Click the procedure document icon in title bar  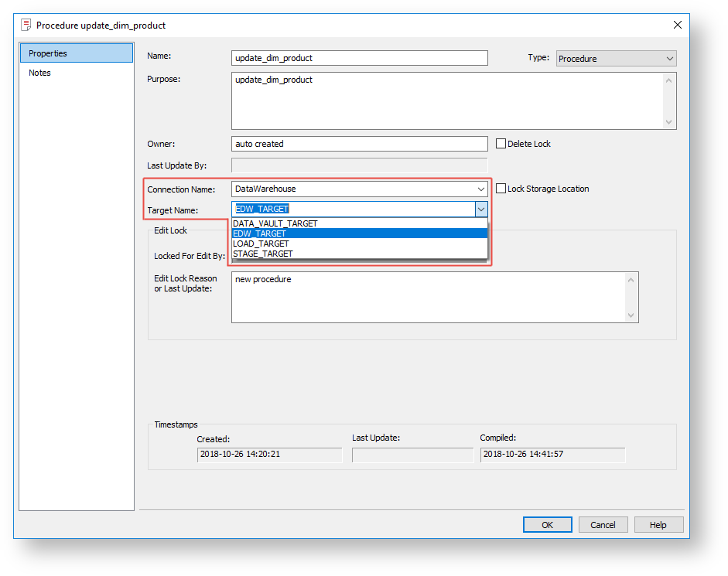pyautogui.click(x=26, y=26)
